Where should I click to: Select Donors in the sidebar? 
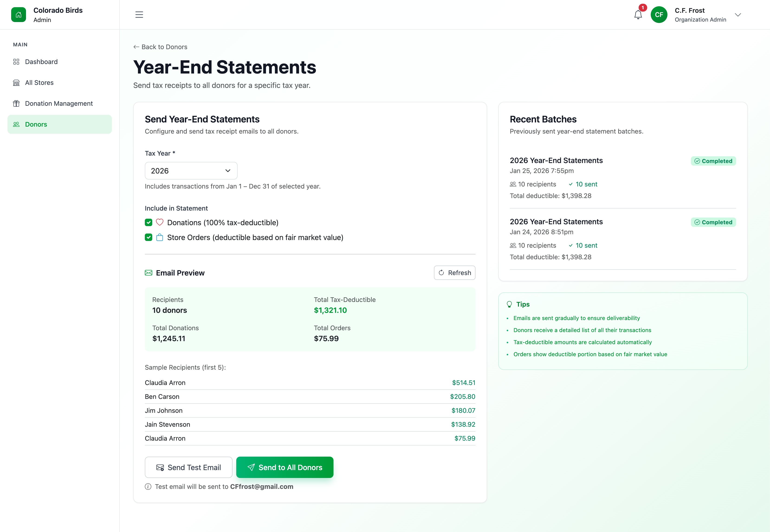(x=36, y=124)
